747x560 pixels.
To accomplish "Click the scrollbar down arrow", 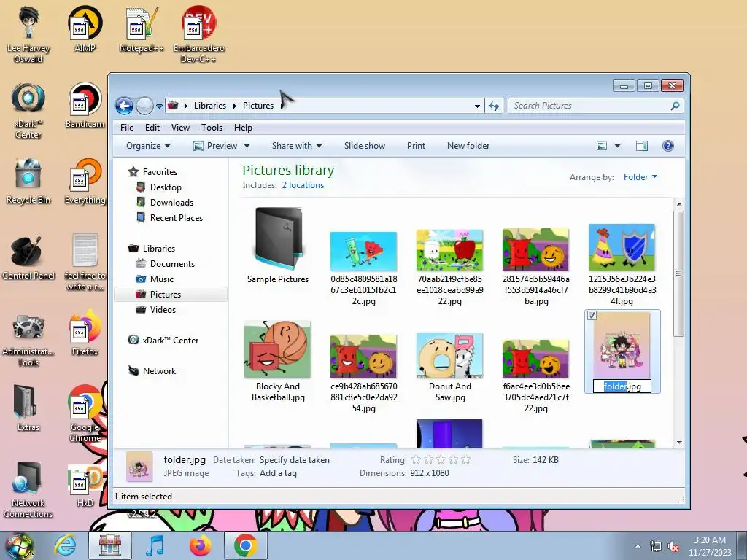I will point(679,443).
